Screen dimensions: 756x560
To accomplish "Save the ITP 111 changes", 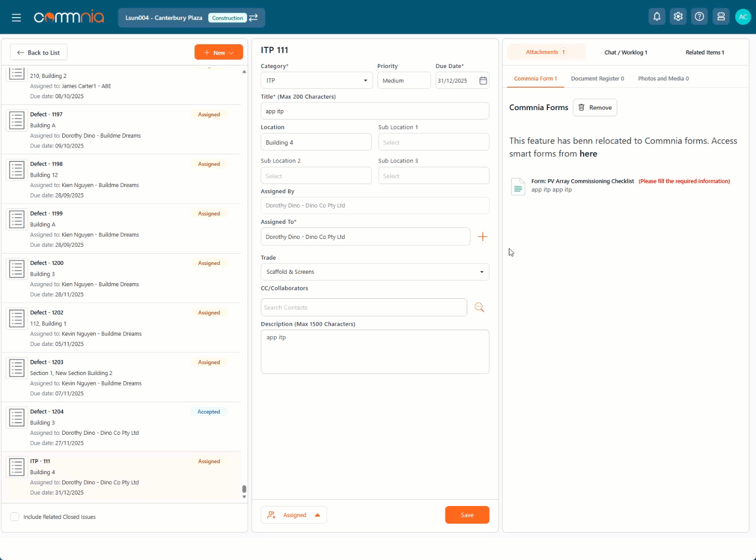I will pyautogui.click(x=466, y=515).
